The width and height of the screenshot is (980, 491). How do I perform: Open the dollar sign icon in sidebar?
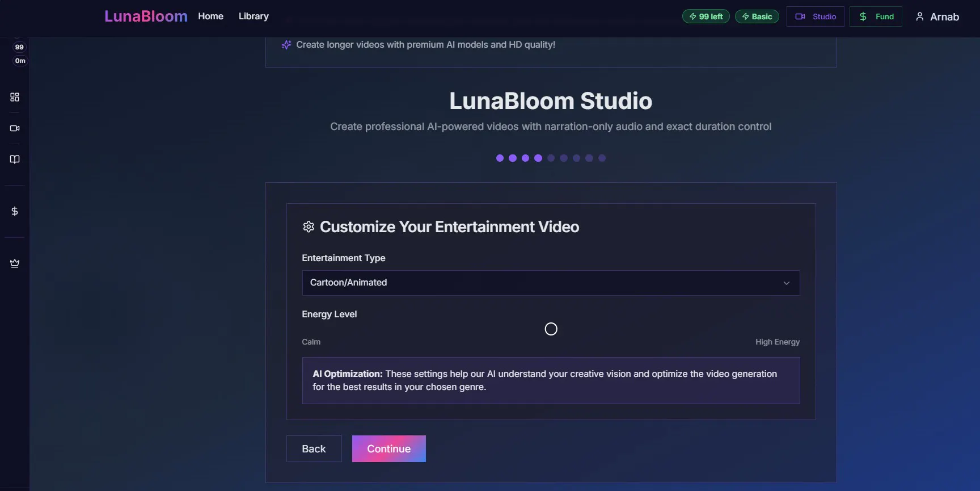[15, 211]
